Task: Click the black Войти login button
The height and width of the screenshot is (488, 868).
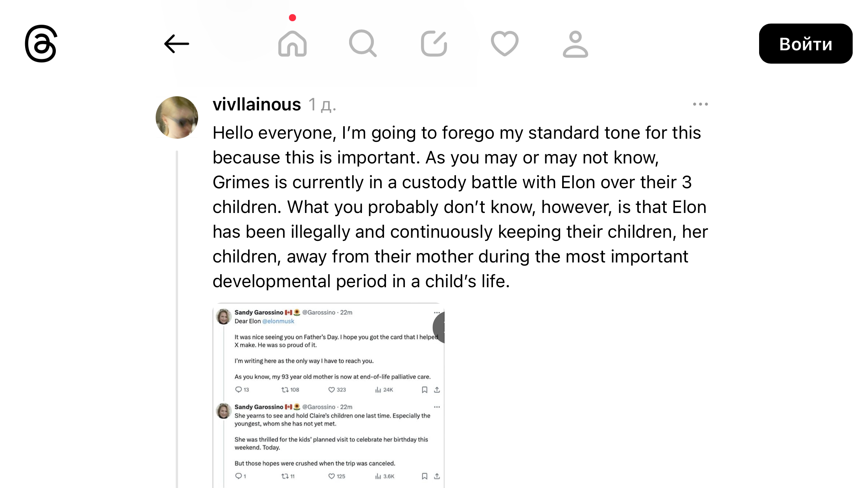Action: click(x=805, y=44)
